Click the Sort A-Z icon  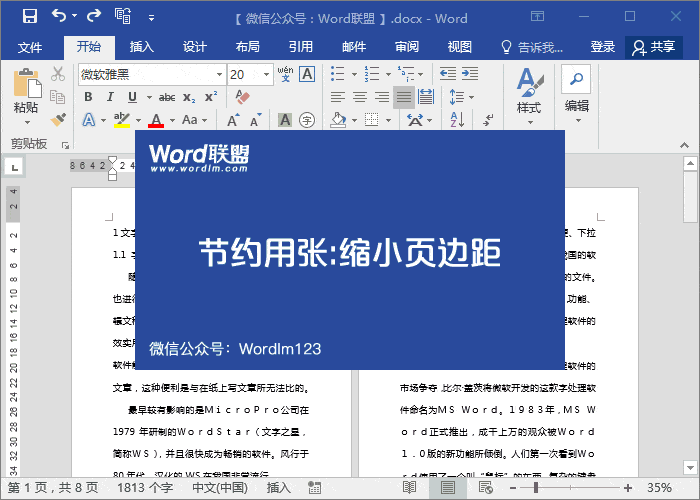click(457, 120)
